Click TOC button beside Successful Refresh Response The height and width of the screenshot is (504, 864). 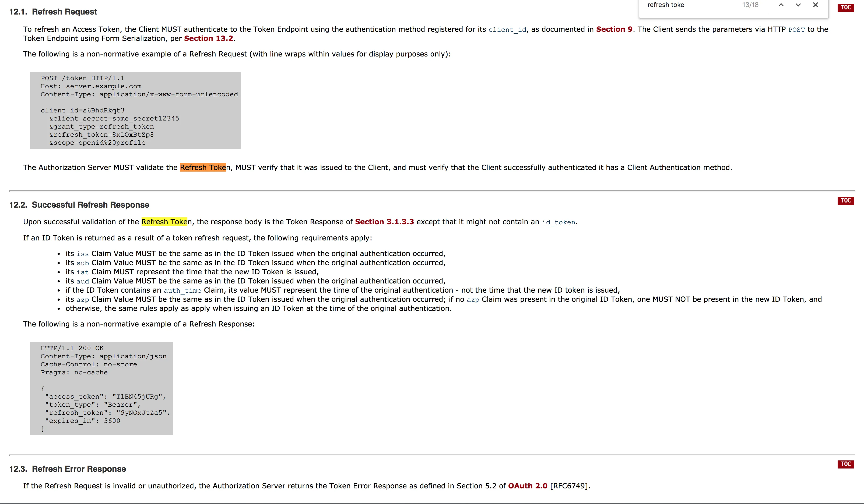(x=845, y=200)
